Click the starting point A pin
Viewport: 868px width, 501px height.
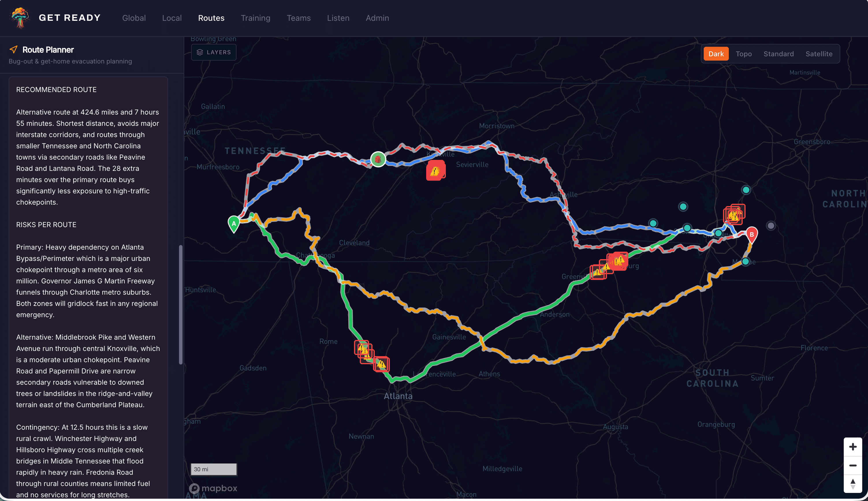point(233,224)
